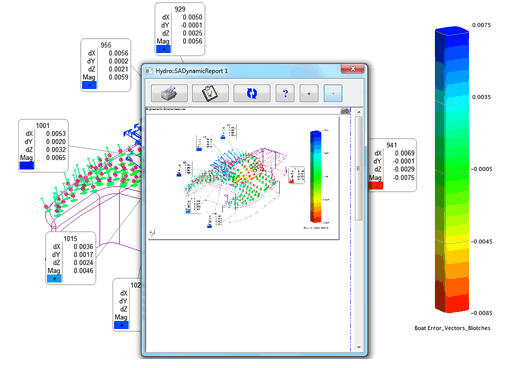Click the Boat Error_Vectors_Blotches legend label

pos(452,328)
